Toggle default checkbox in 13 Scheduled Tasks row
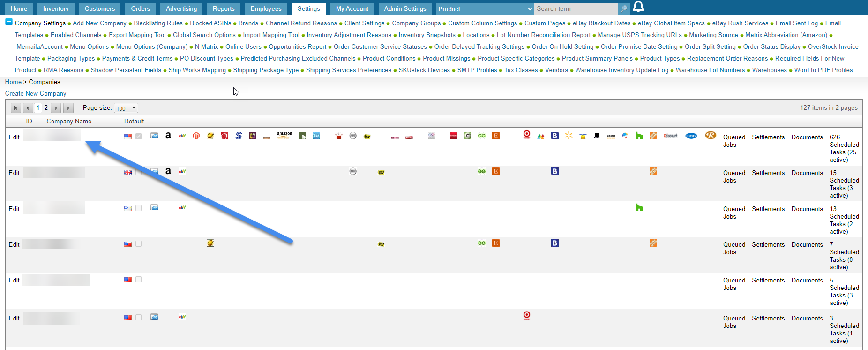Image resolution: width=868 pixels, height=350 pixels. click(139, 208)
